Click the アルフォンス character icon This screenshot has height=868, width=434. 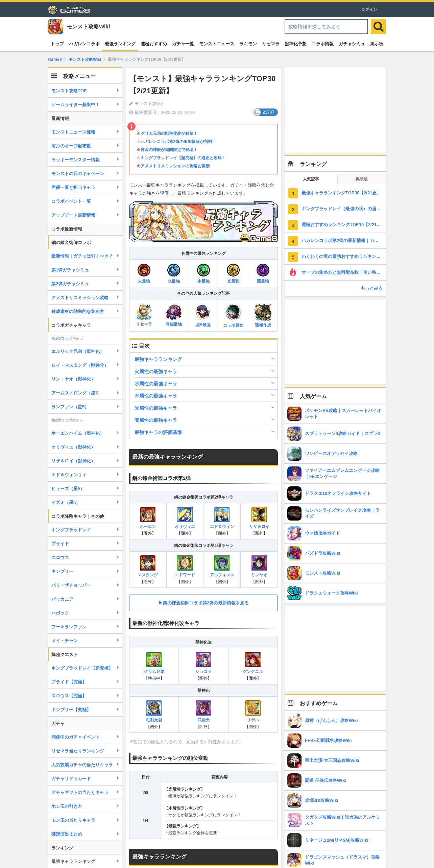pyautogui.click(x=222, y=563)
